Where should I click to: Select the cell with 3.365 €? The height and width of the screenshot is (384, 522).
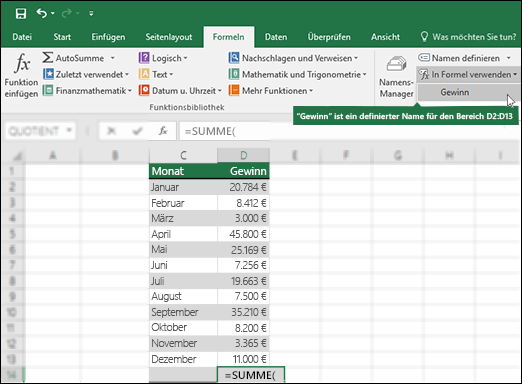coord(243,344)
